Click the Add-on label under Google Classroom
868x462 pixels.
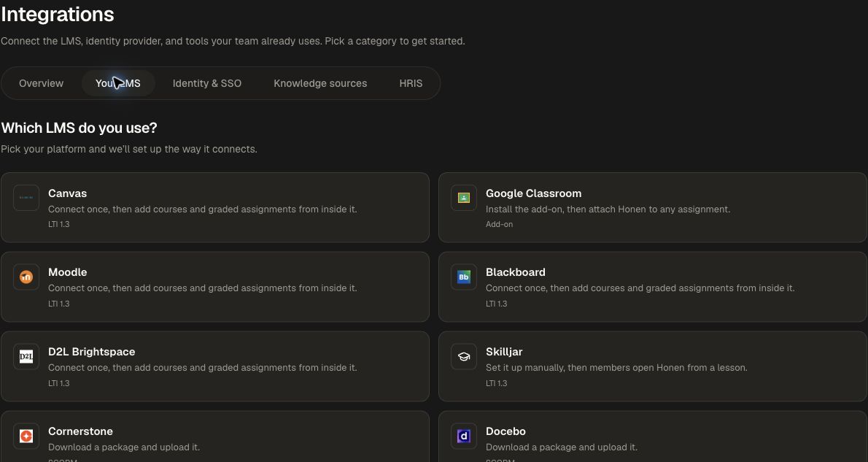(500, 224)
